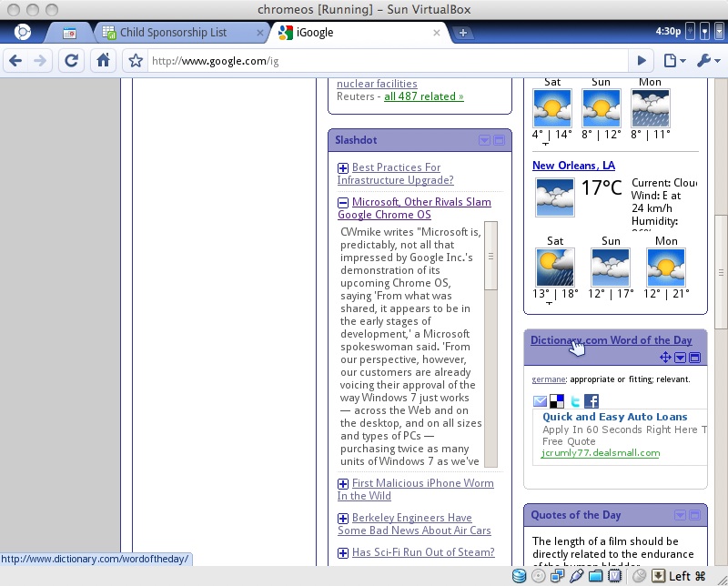This screenshot has height=586, width=728.
Task: Click the Go play arrow in address bar
Action: click(x=642, y=60)
